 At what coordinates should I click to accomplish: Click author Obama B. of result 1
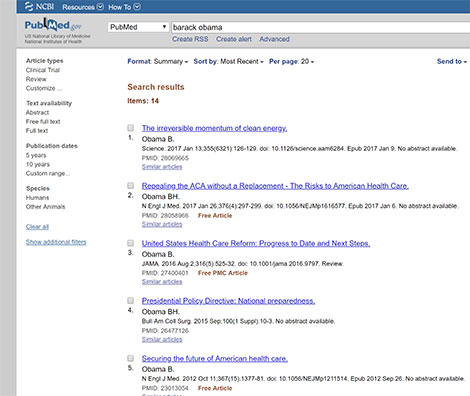point(158,139)
